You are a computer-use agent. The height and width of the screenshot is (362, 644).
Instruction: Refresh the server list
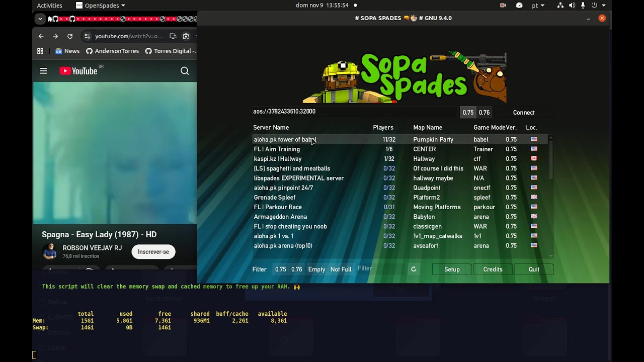(x=414, y=269)
